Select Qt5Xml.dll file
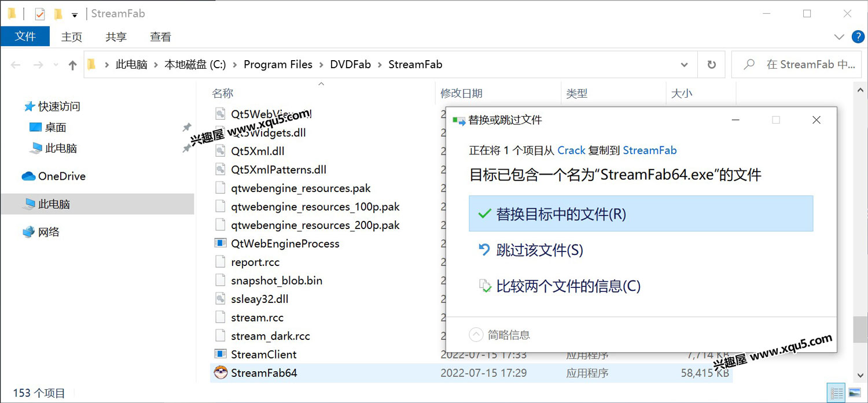The height and width of the screenshot is (403, 868). [x=258, y=151]
